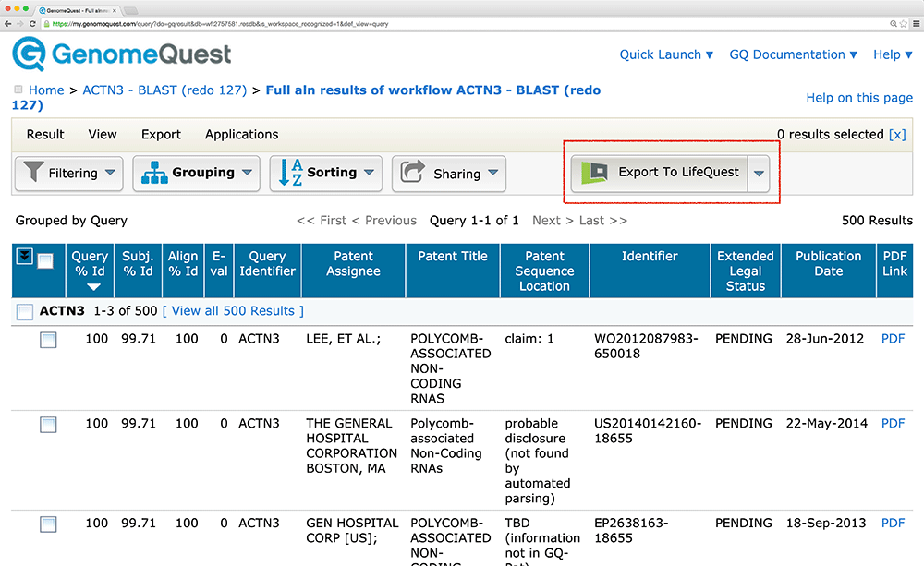Click the Last >> pagination link

click(602, 221)
